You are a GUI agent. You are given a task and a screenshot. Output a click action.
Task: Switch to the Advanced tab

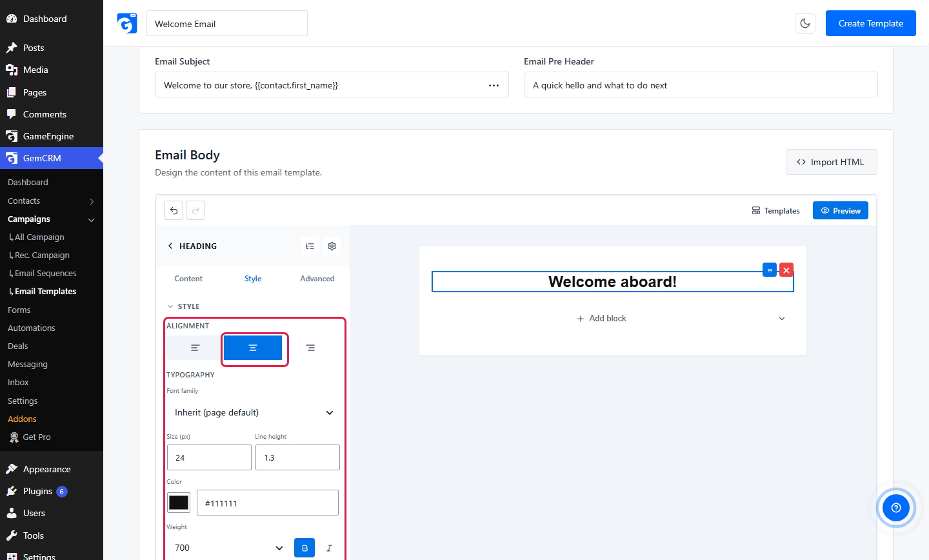(x=317, y=279)
